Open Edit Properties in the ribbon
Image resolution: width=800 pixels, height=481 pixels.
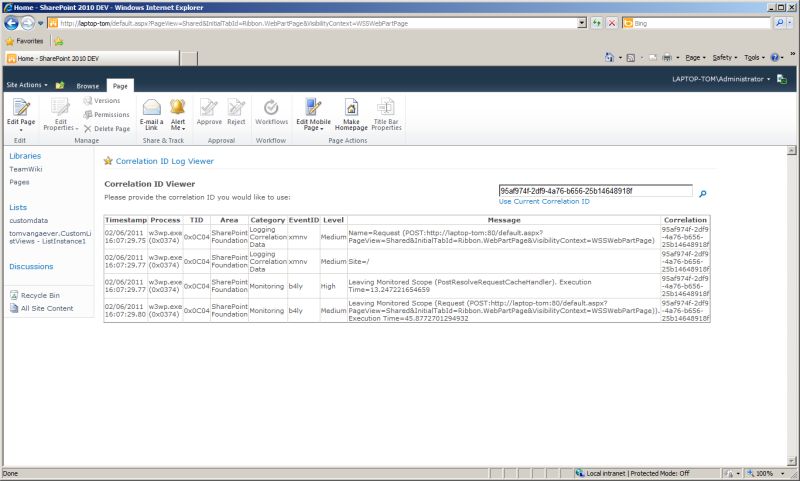[x=60, y=114]
